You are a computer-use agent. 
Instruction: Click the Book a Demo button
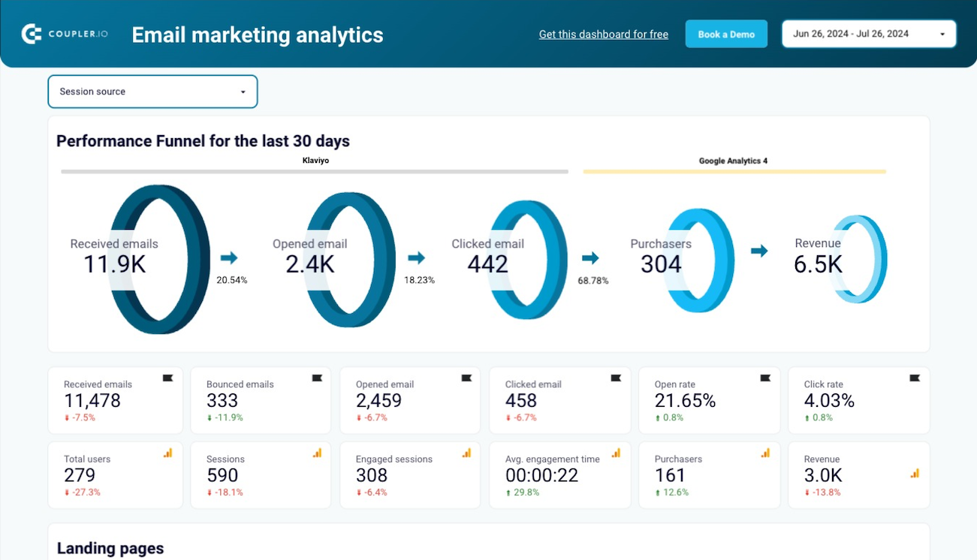[x=726, y=35]
